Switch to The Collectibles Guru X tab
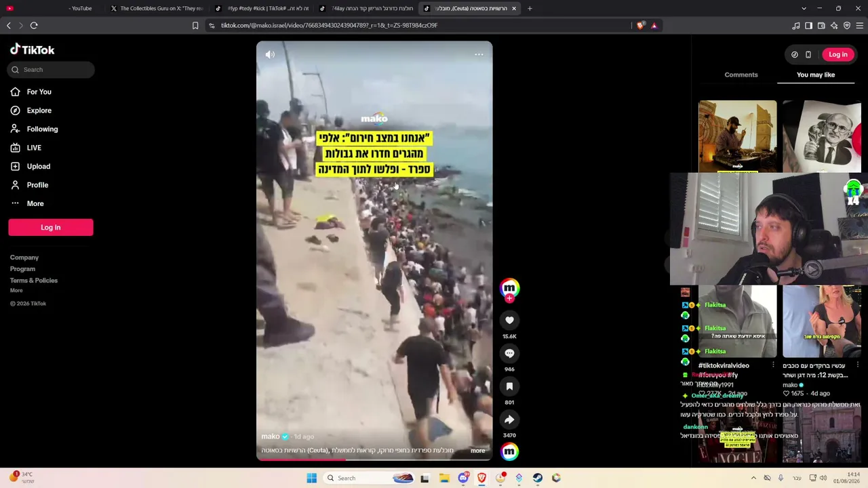 [157, 8]
